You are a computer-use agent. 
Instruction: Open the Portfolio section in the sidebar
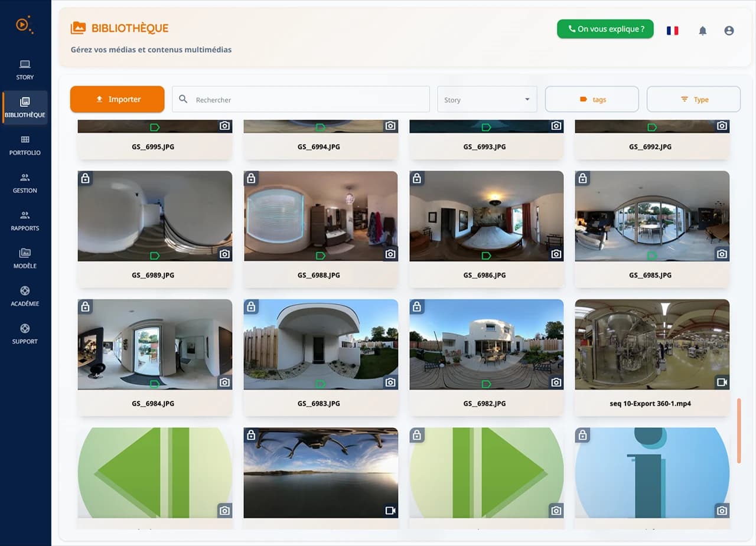pyautogui.click(x=24, y=145)
